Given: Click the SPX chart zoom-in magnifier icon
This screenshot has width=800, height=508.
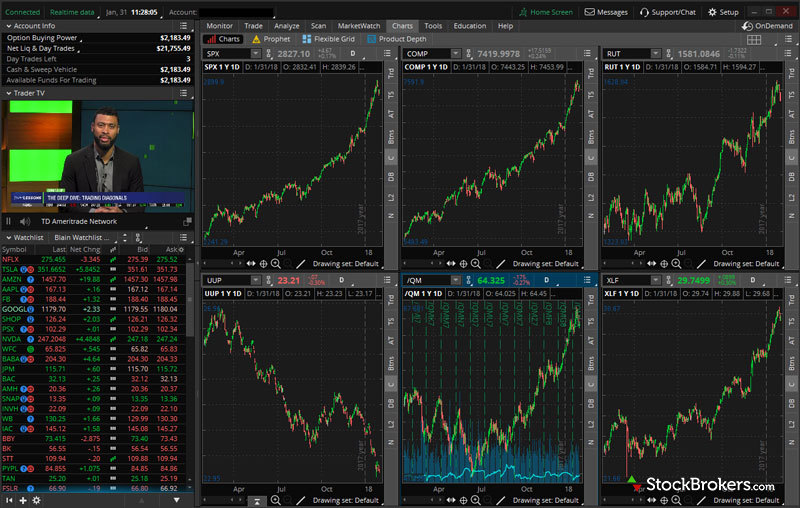Looking at the screenshot, I should click(x=276, y=264).
